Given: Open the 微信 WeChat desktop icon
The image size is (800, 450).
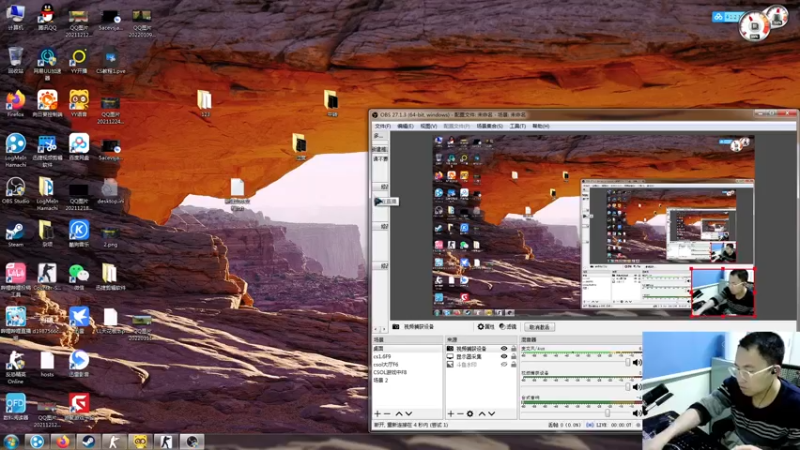Looking at the screenshot, I should (x=79, y=277).
